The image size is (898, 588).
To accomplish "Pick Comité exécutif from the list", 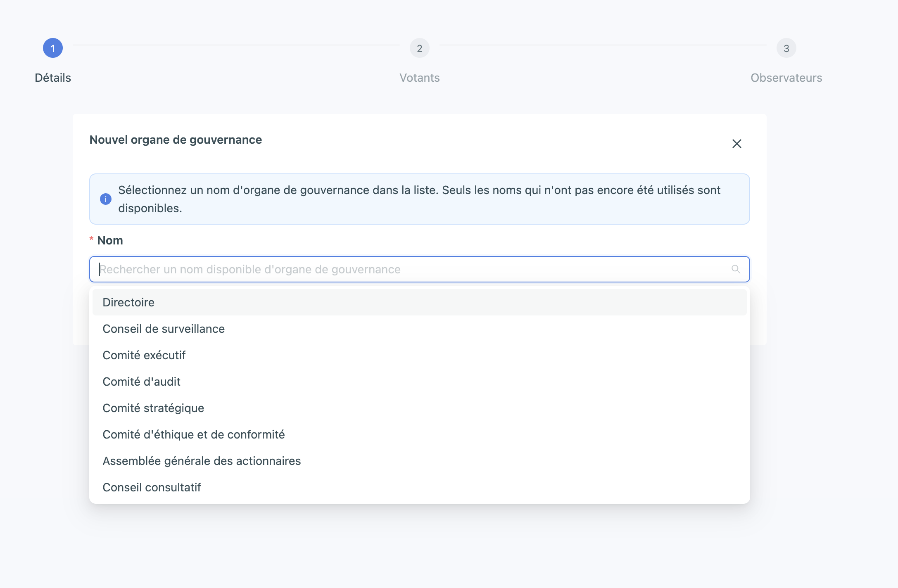I will click(144, 355).
